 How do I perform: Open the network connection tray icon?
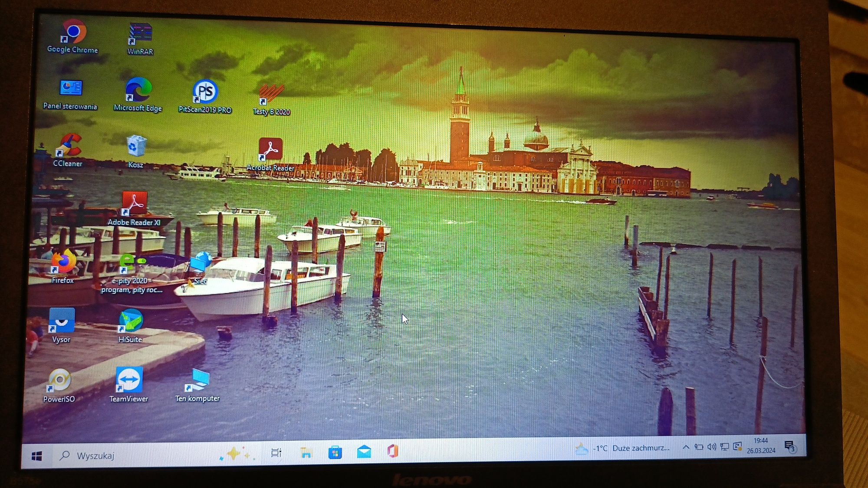tap(724, 447)
